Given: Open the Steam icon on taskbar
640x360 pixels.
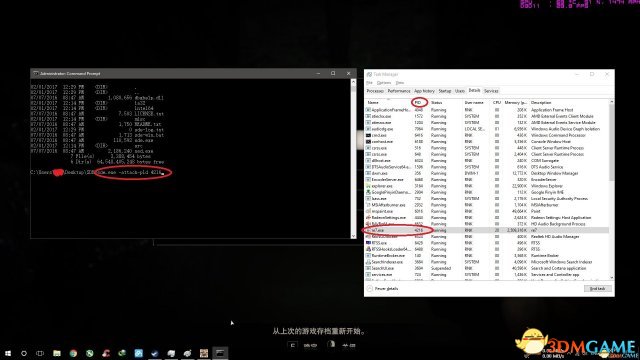Looking at the screenshot, I should pos(187,353).
